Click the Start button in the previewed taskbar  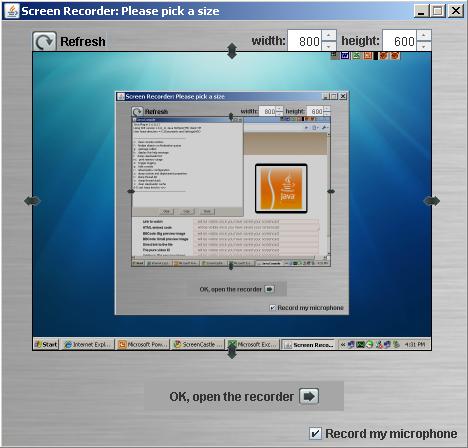[x=46, y=344]
